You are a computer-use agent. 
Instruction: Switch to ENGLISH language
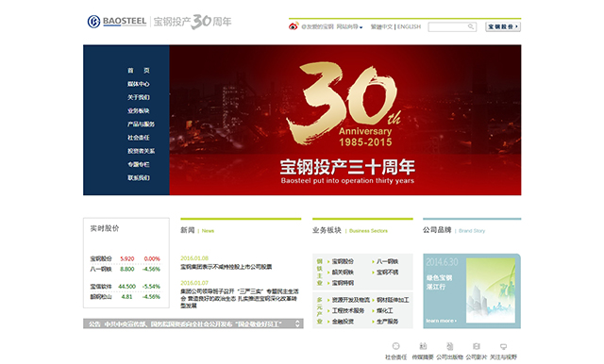409,26
